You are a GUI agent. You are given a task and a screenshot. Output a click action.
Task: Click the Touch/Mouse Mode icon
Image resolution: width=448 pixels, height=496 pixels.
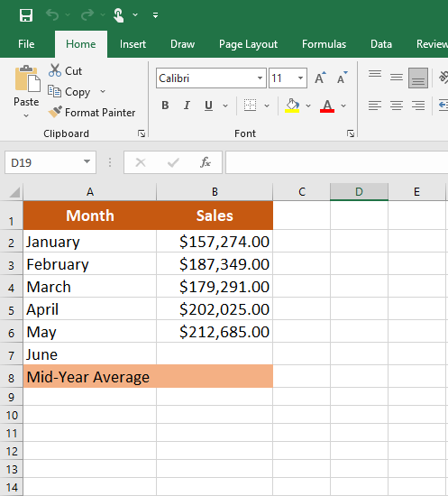tap(119, 15)
